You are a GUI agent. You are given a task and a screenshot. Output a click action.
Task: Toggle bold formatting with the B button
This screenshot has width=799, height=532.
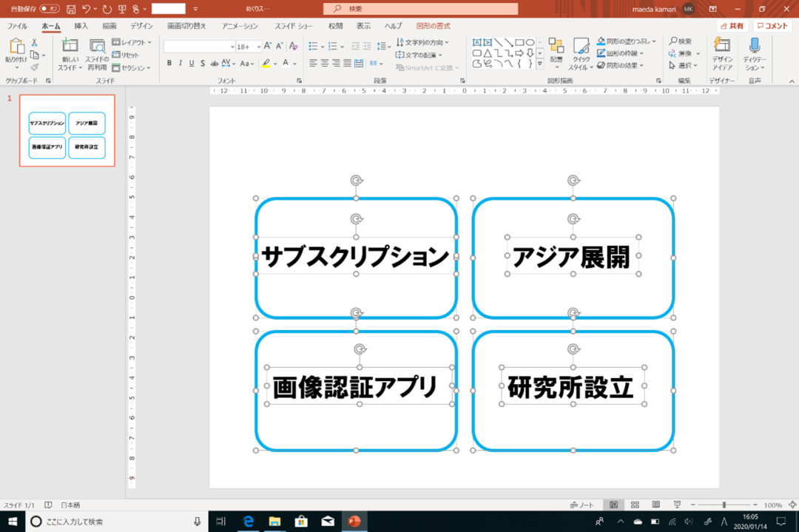click(169, 64)
